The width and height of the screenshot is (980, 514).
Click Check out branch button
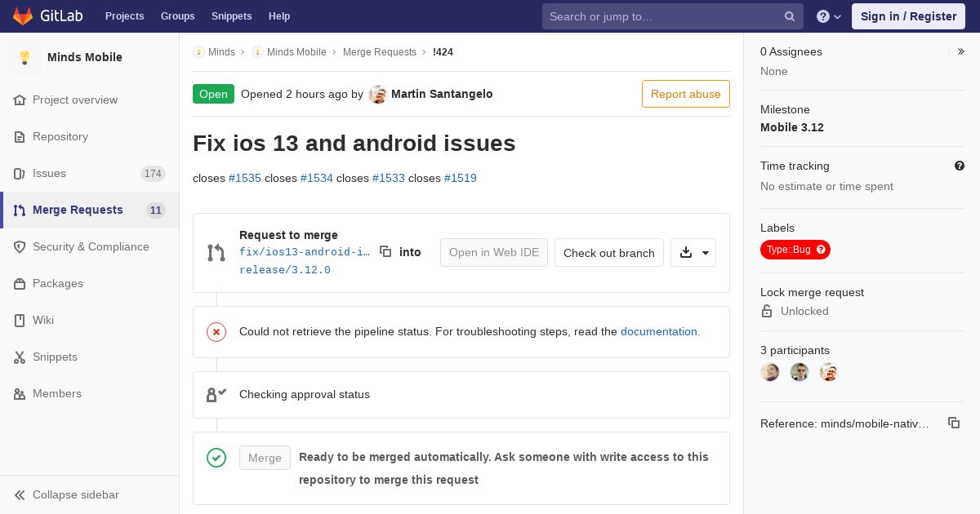click(x=609, y=253)
